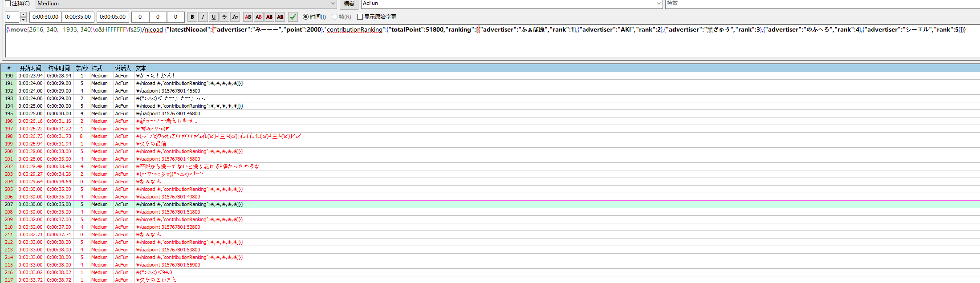Click the 字/秒 column header

[81, 68]
